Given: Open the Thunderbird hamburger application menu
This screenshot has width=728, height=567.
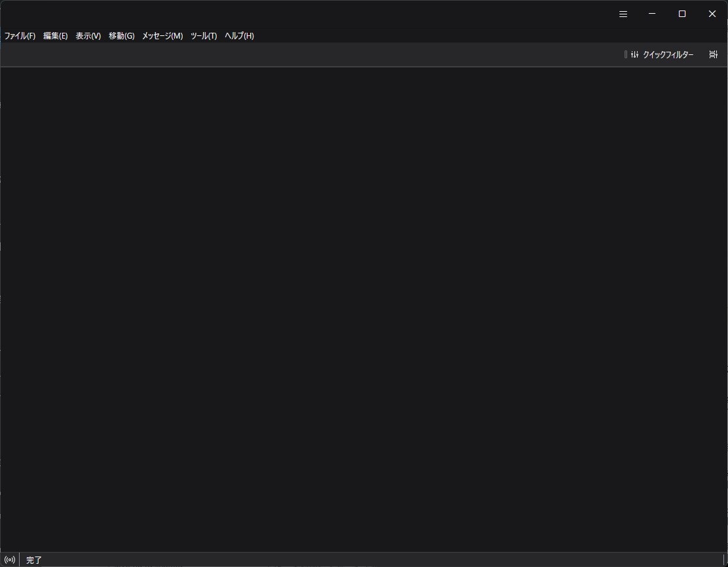Looking at the screenshot, I should coord(623,14).
